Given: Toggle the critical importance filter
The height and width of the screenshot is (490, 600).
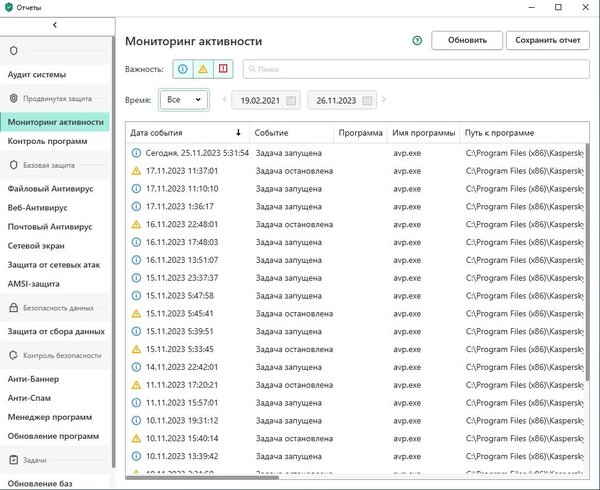Looking at the screenshot, I should coord(223,70).
